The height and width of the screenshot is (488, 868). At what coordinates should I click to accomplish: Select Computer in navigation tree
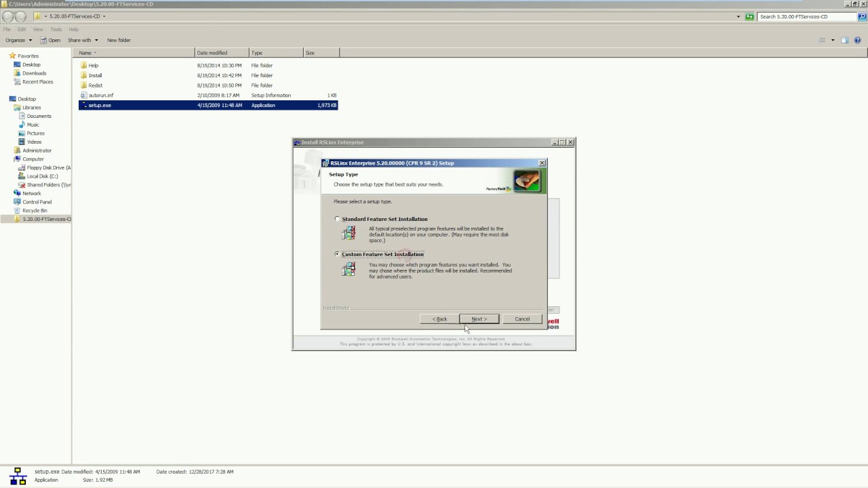click(33, 159)
